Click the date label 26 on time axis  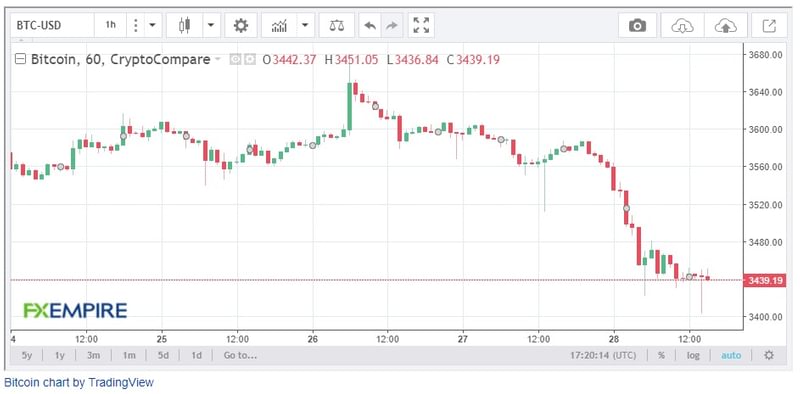click(x=313, y=338)
